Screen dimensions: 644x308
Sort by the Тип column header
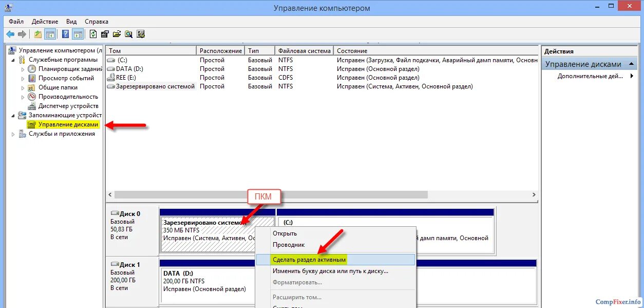pyautogui.click(x=260, y=51)
